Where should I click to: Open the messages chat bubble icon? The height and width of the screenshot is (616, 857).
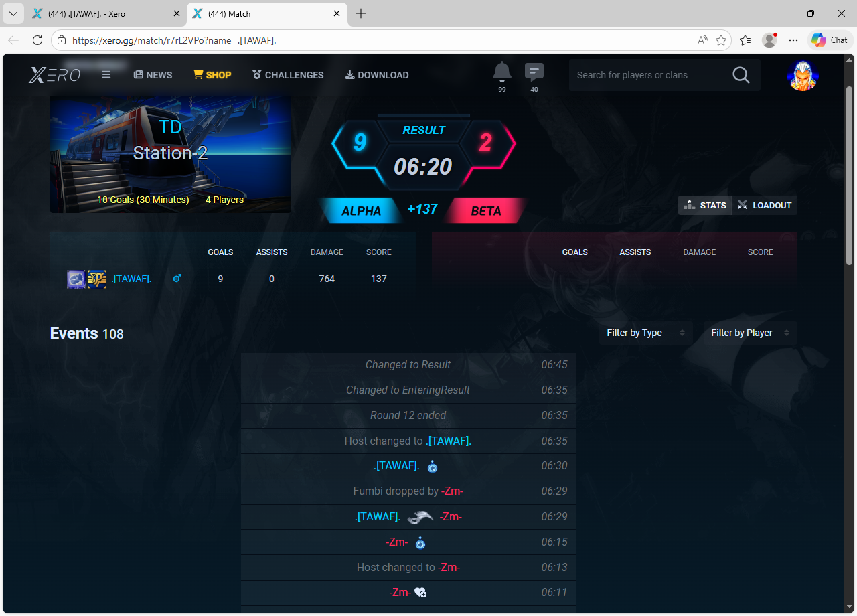[x=534, y=72]
